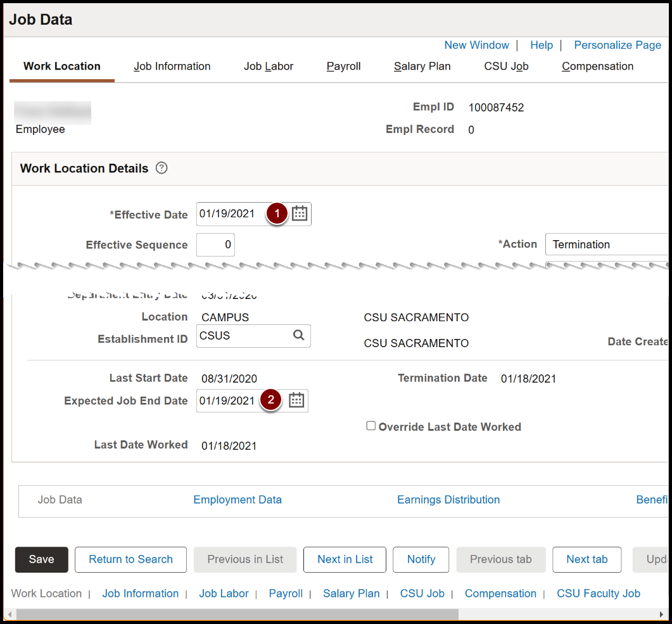Click Establishment ID lookup magnifier icon
The image size is (672, 624).
[x=299, y=335]
